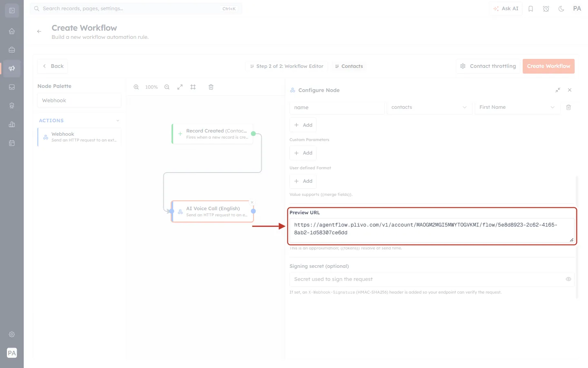This screenshot has width=588, height=368.
Task: Focus the Node Palette search field
Action: [79, 101]
